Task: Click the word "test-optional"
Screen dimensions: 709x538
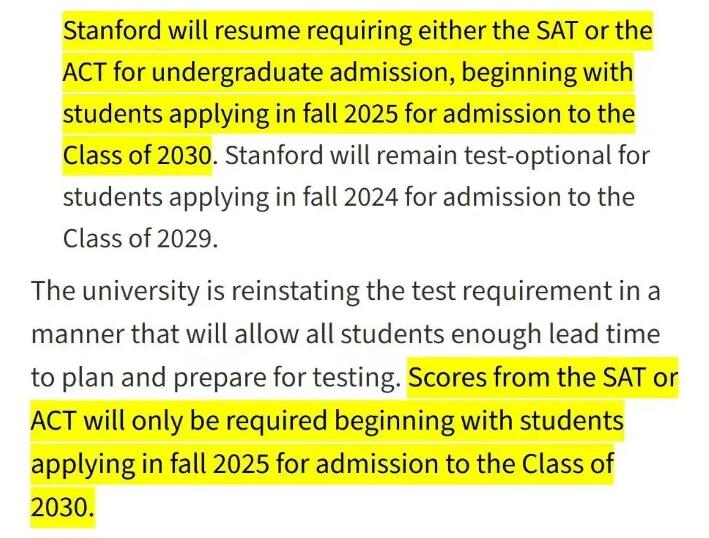Action: tap(537, 155)
